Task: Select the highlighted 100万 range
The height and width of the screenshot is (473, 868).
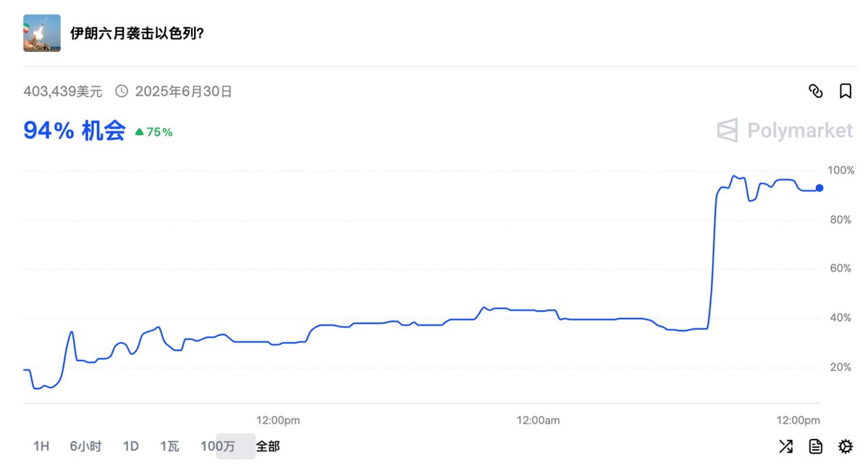Action: point(218,446)
